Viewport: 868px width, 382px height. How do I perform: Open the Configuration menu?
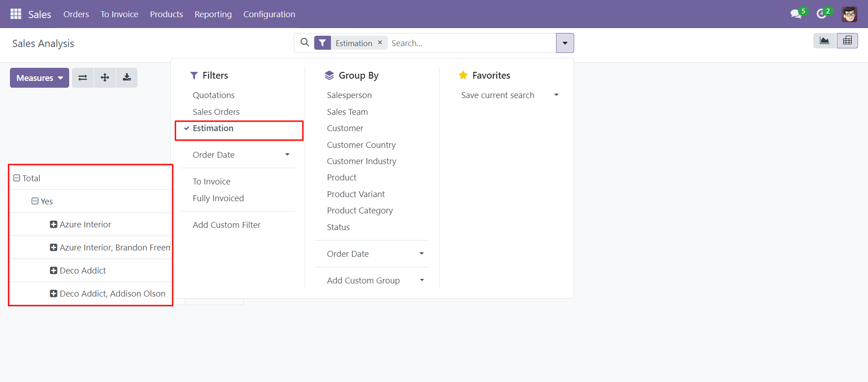pyautogui.click(x=269, y=14)
